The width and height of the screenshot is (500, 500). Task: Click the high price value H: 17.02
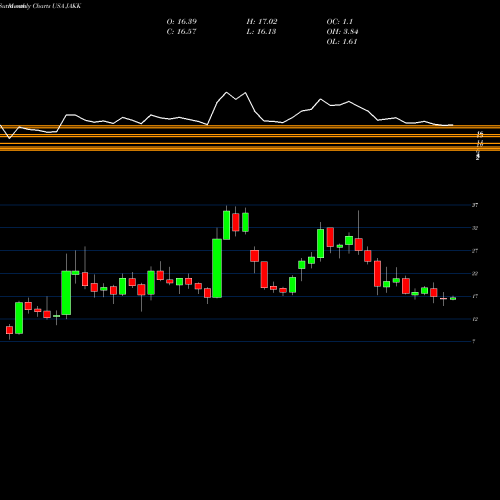click(x=262, y=22)
